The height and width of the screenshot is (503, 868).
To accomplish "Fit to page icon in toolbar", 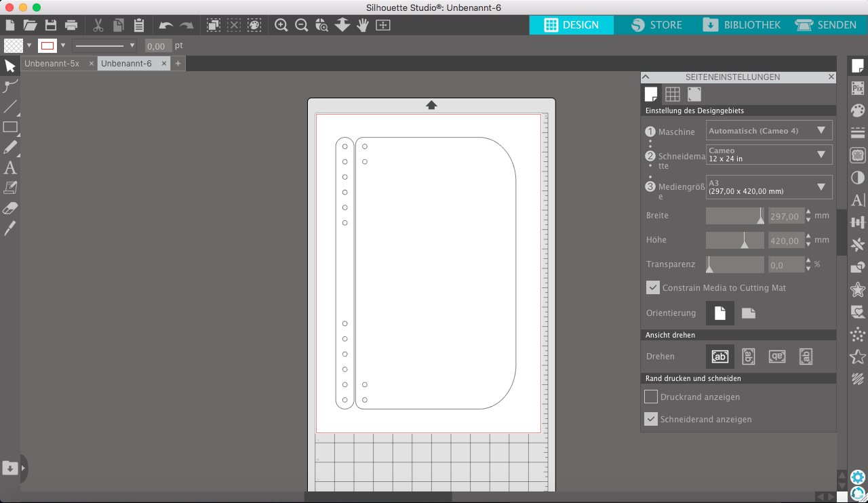I will pyautogui.click(x=383, y=25).
